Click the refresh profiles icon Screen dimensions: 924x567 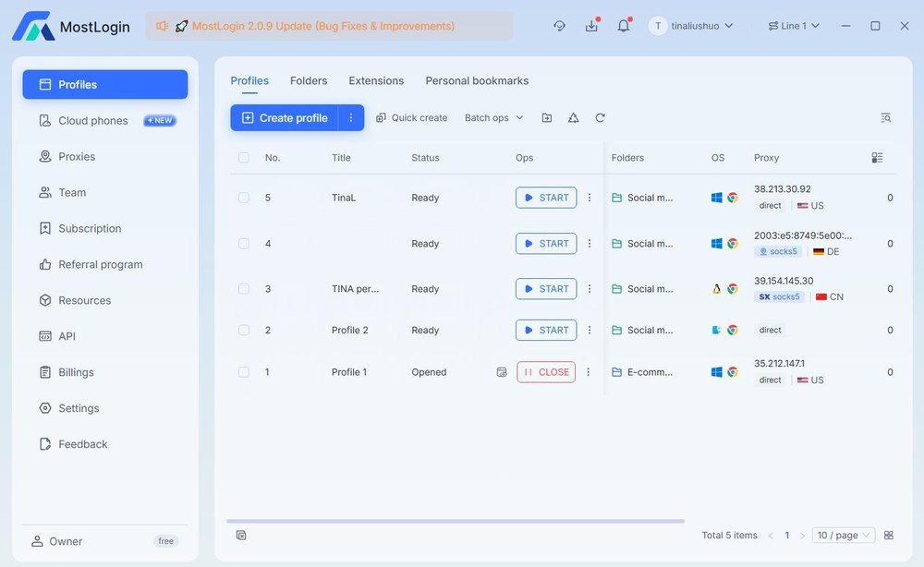click(x=600, y=117)
